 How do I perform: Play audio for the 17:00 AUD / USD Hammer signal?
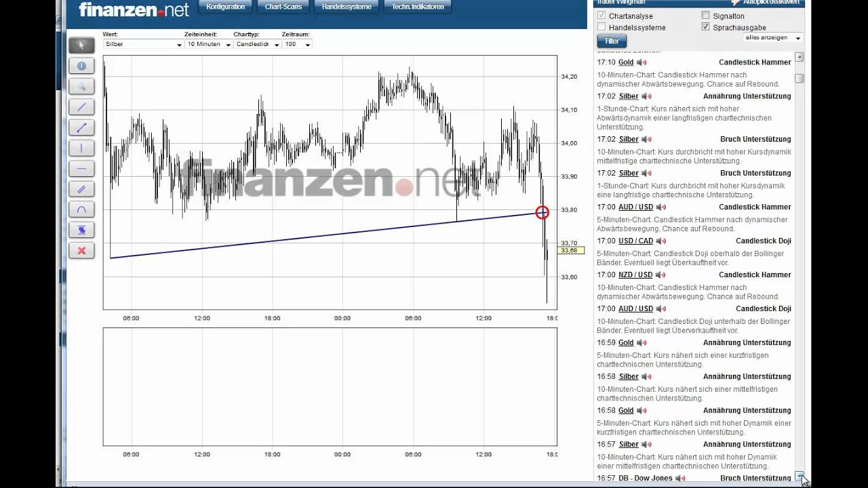(x=660, y=207)
